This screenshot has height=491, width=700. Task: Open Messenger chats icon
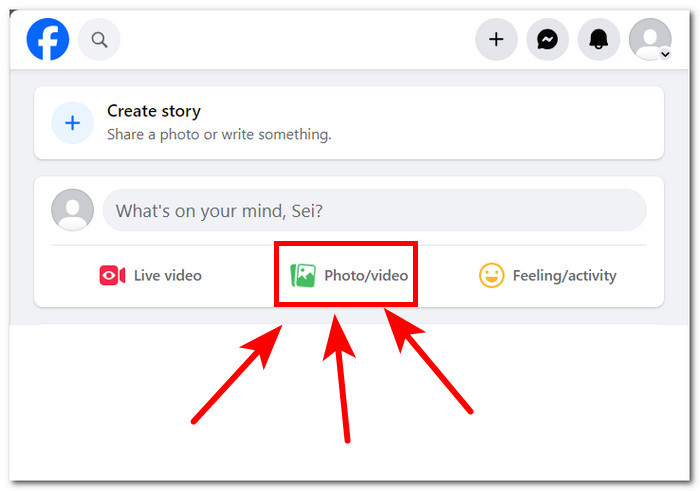pyautogui.click(x=547, y=40)
